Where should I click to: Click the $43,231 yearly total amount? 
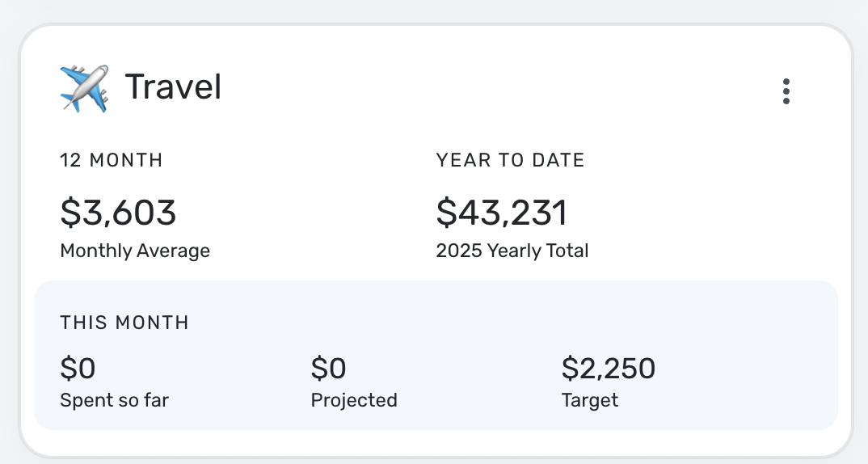502,213
